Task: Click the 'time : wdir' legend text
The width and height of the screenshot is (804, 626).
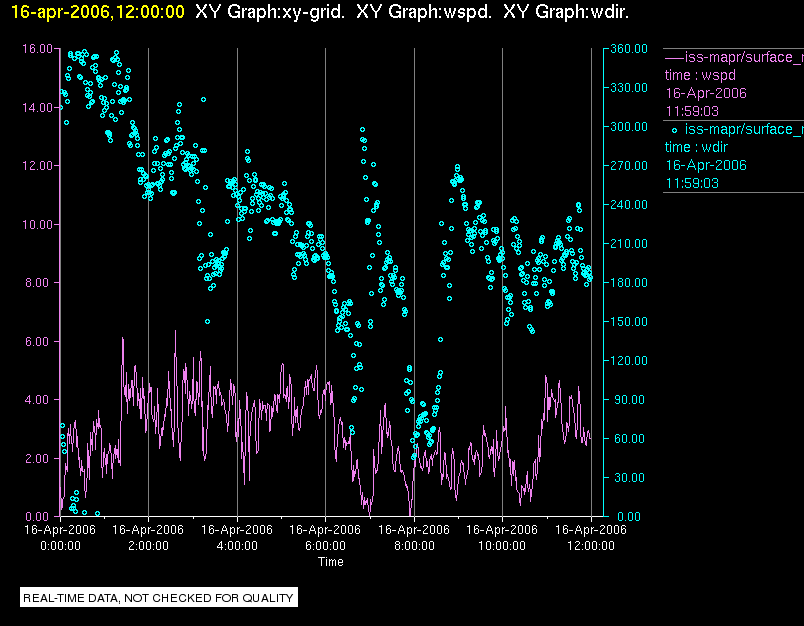Action: coord(696,148)
